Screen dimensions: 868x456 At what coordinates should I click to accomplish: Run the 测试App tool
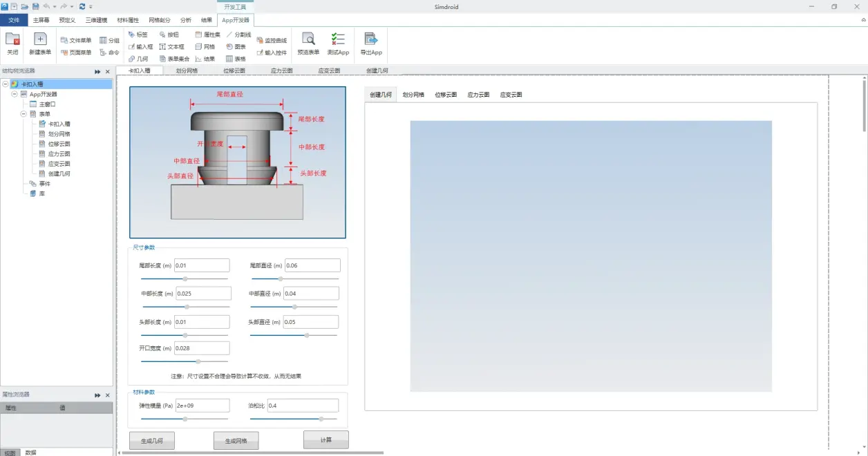[x=338, y=40]
